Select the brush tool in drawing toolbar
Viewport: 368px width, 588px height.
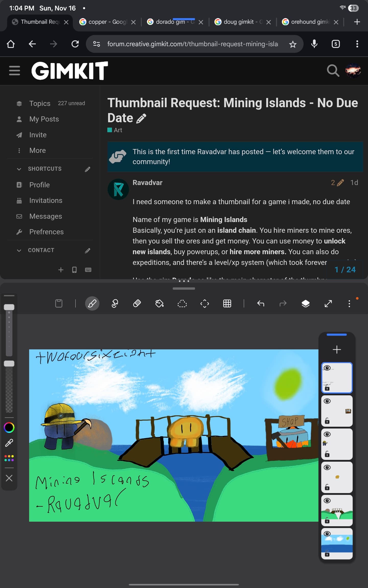click(92, 303)
